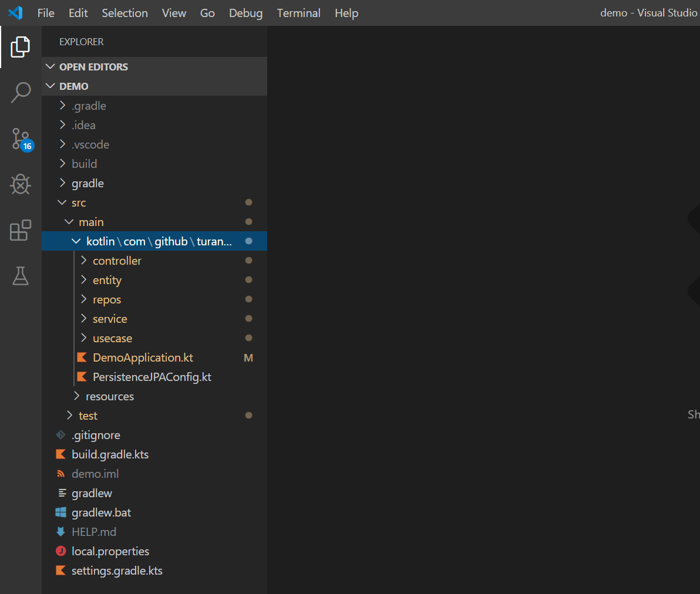Screen dimensions: 700x594
Task: Open the Test flask icon
Action: click(21, 276)
